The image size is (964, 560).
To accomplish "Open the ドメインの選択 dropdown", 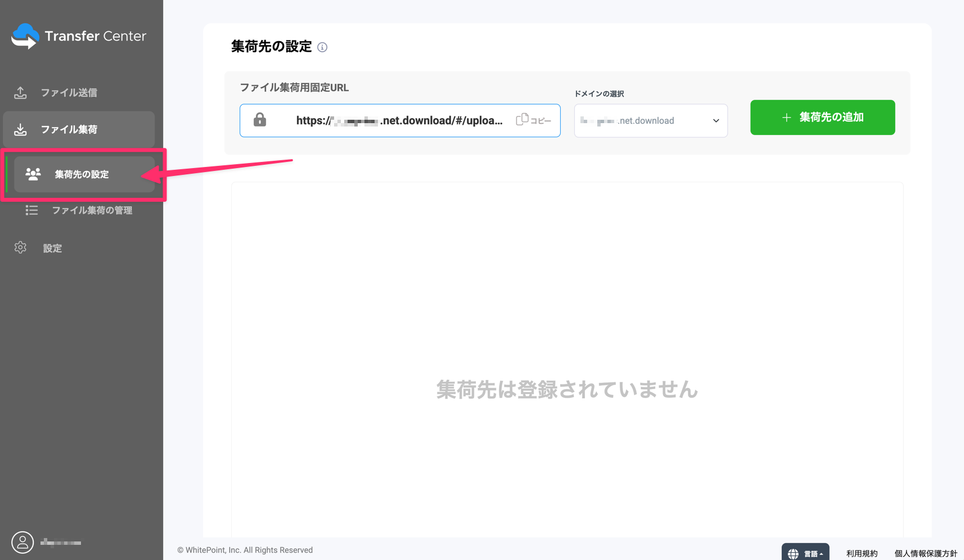I will 650,120.
